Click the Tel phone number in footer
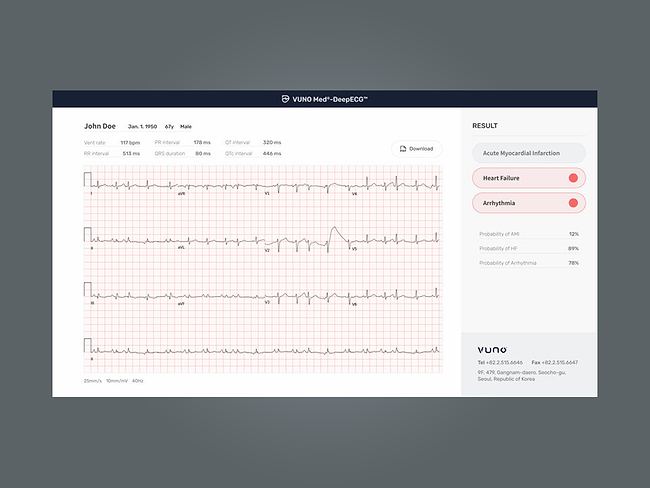 (x=500, y=362)
